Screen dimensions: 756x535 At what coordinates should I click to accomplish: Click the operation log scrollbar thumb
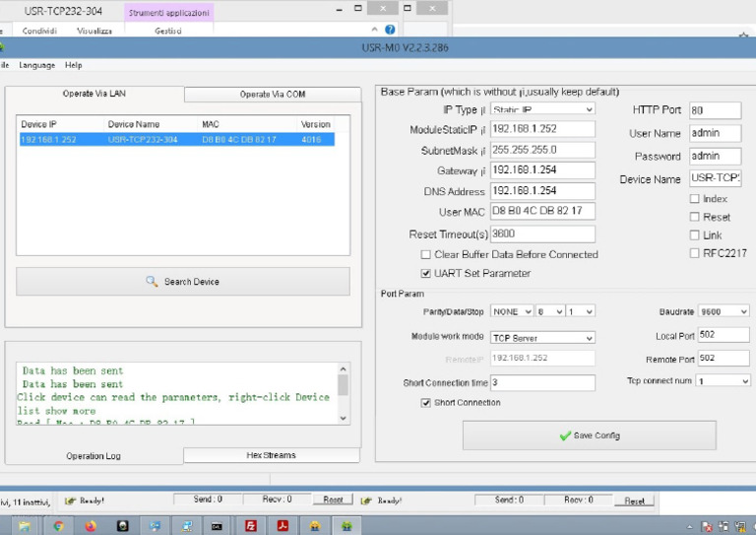tap(343, 385)
